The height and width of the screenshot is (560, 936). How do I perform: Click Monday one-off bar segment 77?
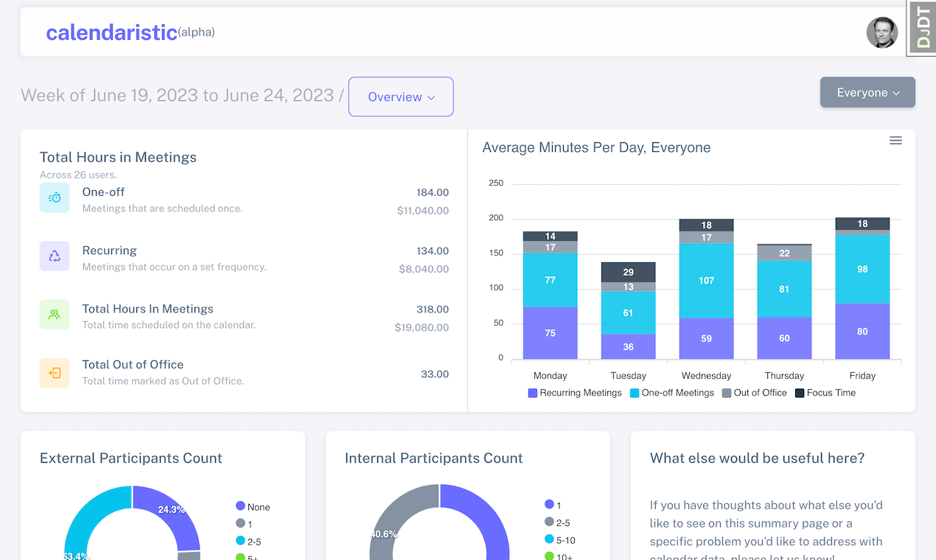pos(550,280)
